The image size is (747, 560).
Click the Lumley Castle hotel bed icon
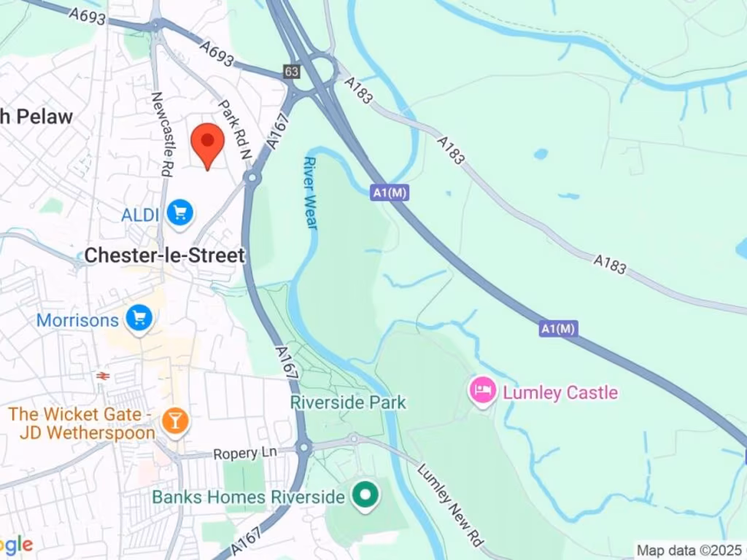click(x=483, y=390)
